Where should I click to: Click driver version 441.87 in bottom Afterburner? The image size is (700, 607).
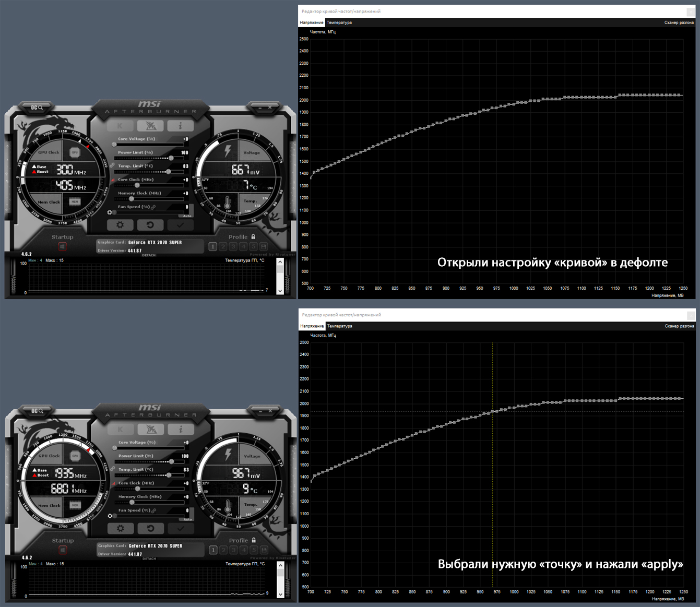(x=135, y=554)
